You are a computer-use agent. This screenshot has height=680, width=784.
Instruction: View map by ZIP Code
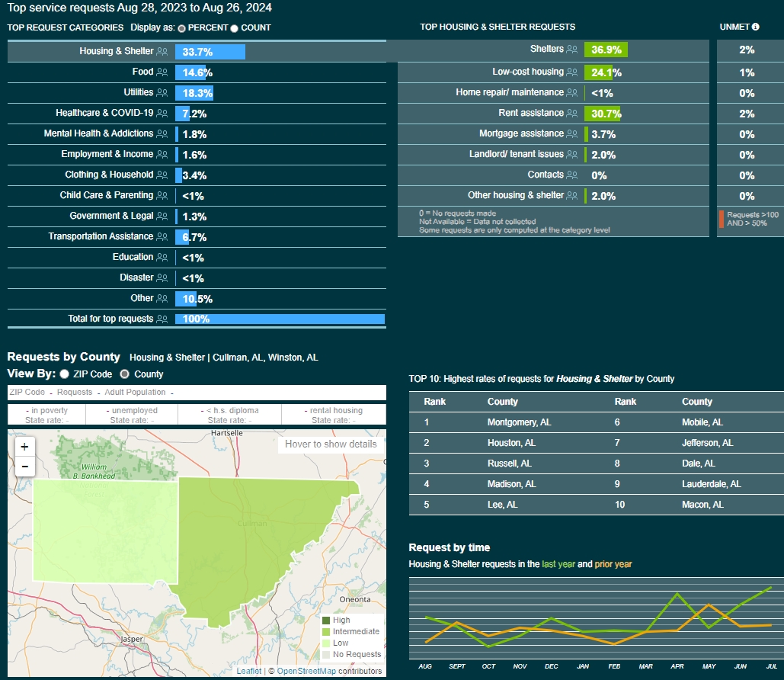point(65,374)
